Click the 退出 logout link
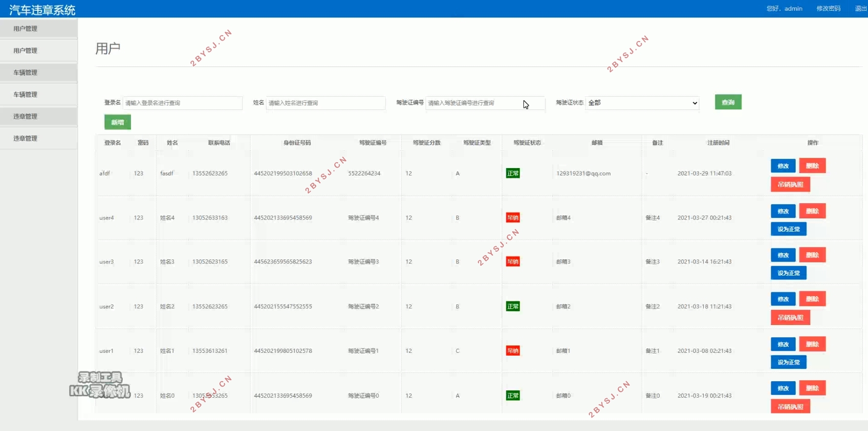The image size is (868, 431). [861, 8]
